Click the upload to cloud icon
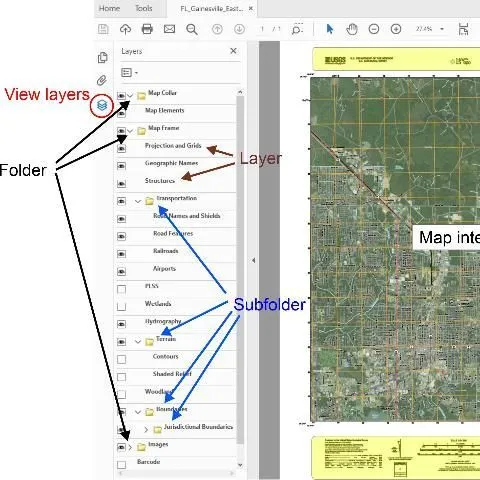The image size is (480, 480). 125,29
